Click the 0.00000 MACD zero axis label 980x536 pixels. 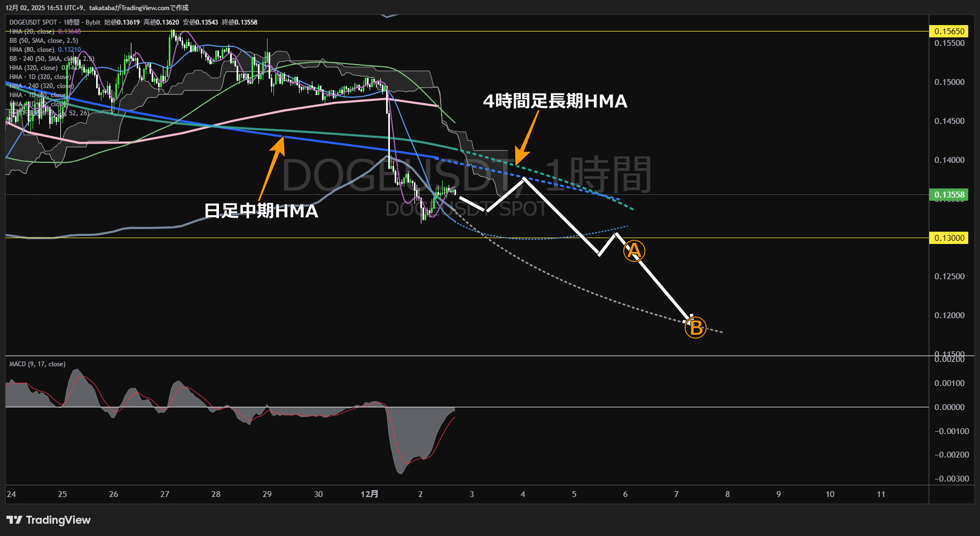[949, 407]
